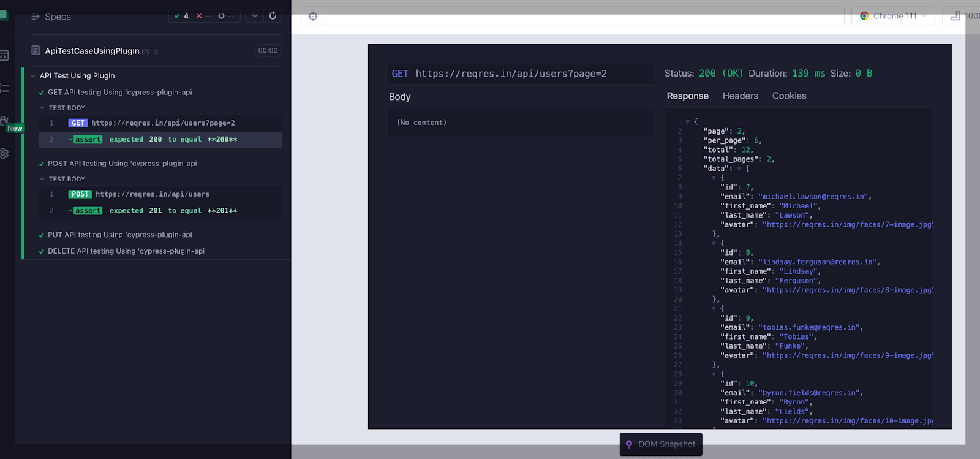Click checkmark beside DELETE API testing test
This screenshot has height=459, width=980.
click(42, 251)
